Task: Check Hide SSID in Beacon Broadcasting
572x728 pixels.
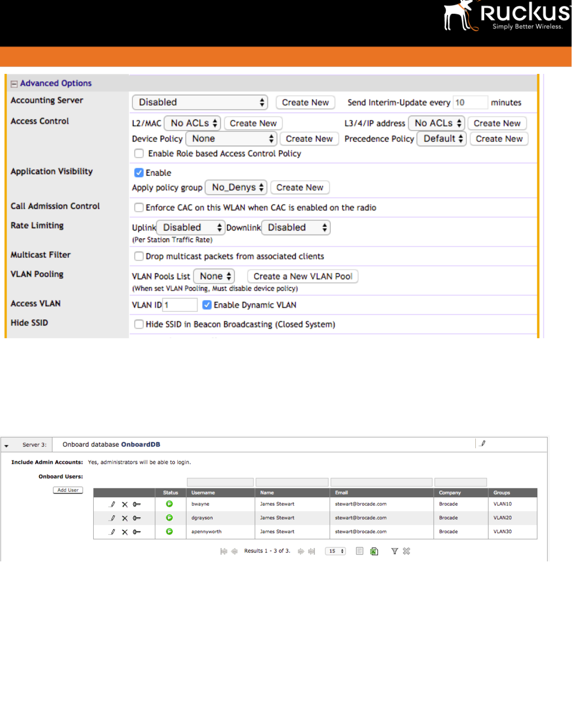Action: click(139, 324)
